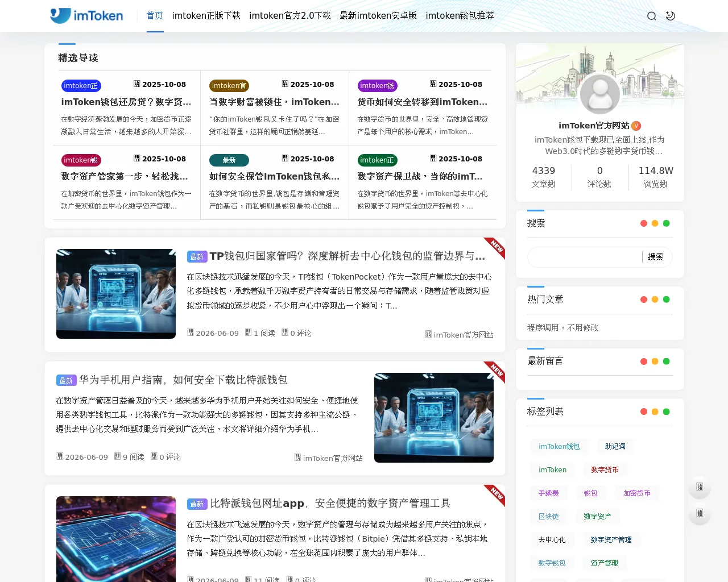Click the 1 阅读 count on the TP钱包 article

tap(260, 333)
